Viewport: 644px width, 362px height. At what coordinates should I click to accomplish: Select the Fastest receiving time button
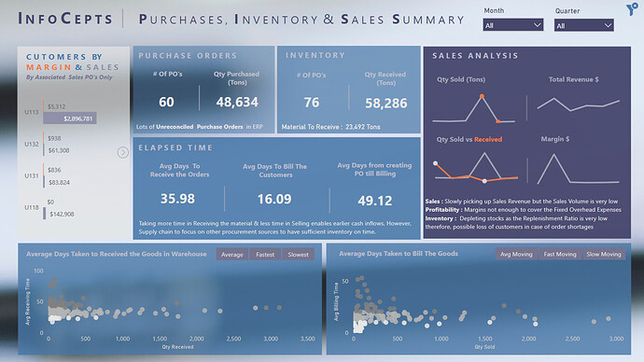click(265, 255)
